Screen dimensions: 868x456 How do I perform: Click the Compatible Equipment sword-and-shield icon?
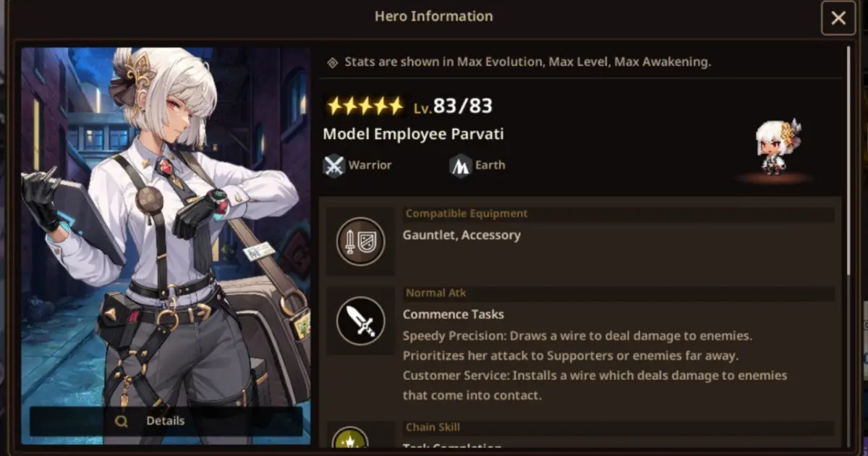[x=360, y=241]
